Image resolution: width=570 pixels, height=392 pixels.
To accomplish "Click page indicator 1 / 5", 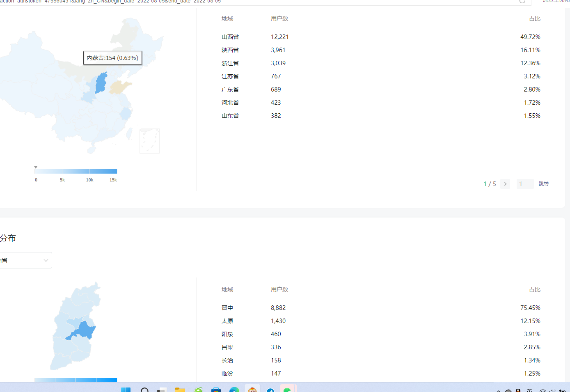I will pyautogui.click(x=490, y=184).
